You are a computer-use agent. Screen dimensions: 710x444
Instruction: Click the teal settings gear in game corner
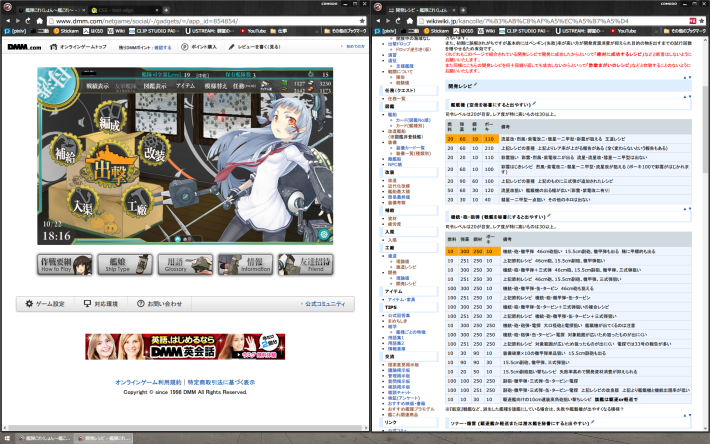point(323,234)
